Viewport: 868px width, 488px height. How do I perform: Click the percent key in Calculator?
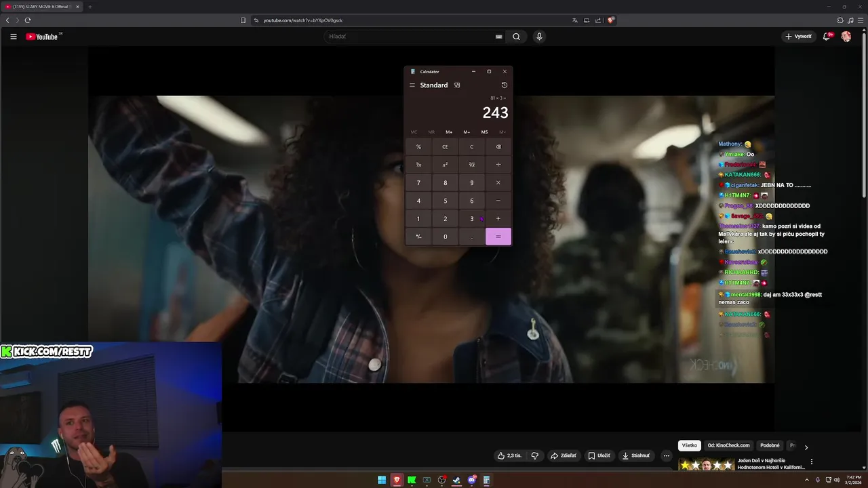418,147
